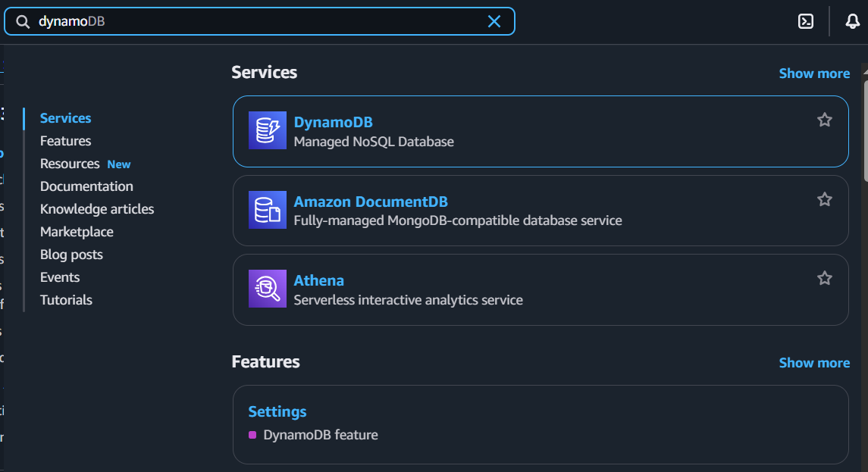Image resolution: width=868 pixels, height=472 pixels.
Task: Open the Athena service link
Action: pos(319,280)
